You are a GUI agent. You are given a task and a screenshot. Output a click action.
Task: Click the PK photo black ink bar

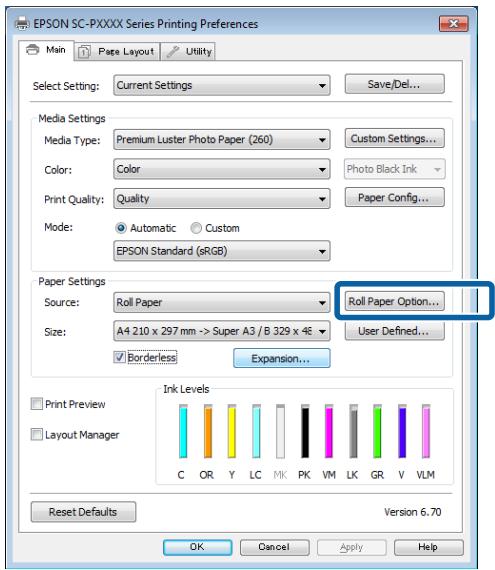click(x=305, y=431)
